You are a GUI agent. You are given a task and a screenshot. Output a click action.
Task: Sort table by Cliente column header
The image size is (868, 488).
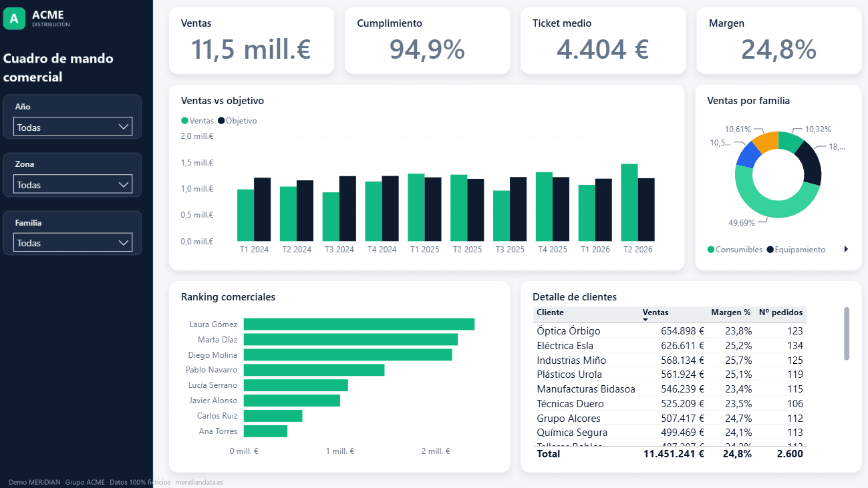(x=550, y=312)
